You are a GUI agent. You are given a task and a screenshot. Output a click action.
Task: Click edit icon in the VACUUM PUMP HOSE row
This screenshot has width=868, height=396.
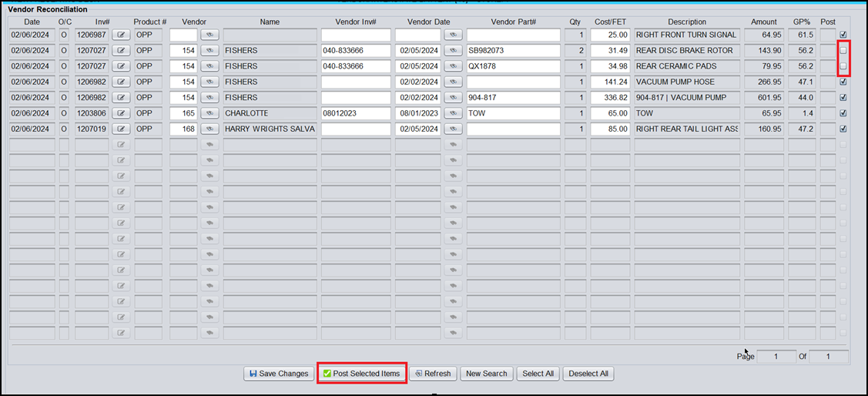(122, 82)
